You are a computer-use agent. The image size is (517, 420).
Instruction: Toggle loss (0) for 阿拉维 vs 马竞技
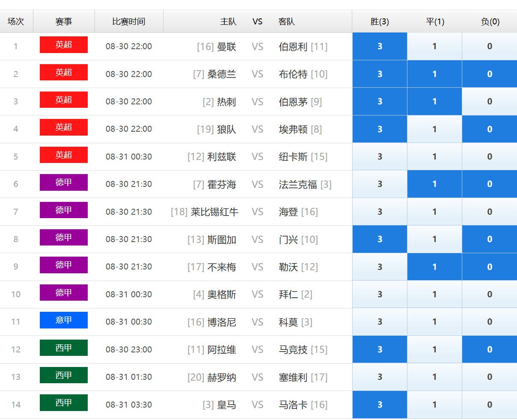coord(490,349)
